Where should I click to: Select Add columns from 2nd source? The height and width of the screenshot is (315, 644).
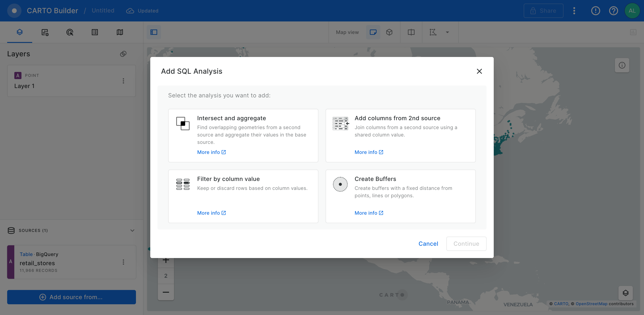pos(400,135)
